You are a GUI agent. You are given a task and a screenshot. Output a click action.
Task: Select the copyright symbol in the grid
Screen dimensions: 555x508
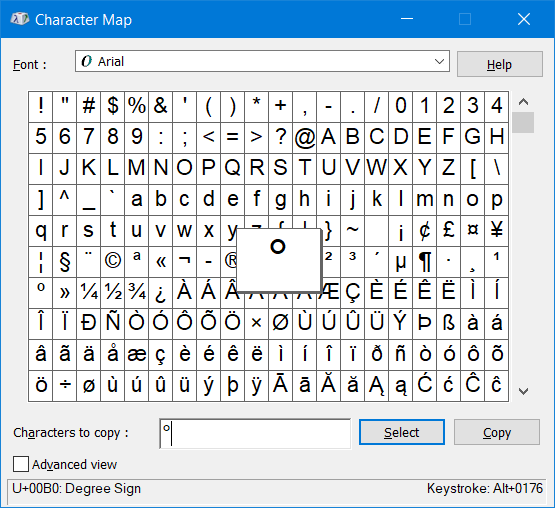pos(113,262)
